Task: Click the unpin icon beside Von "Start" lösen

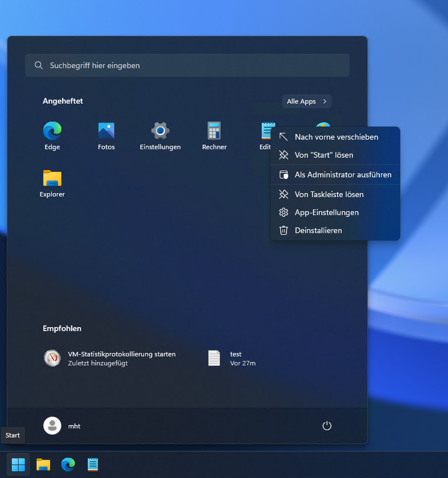Action: pyautogui.click(x=284, y=155)
